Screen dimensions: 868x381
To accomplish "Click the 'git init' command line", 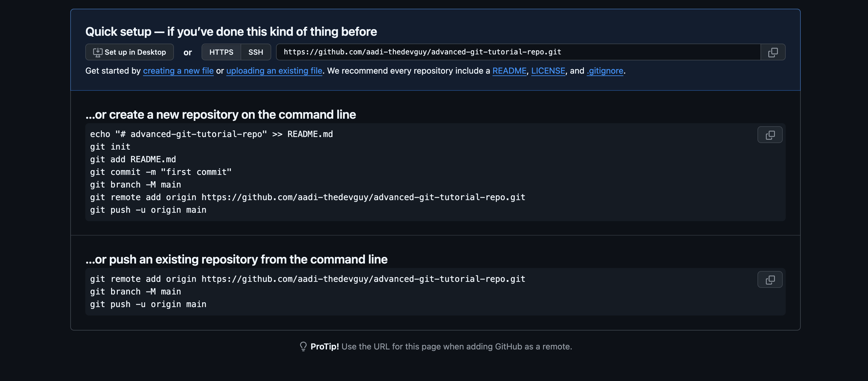I will pyautogui.click(x=110, y=147).
